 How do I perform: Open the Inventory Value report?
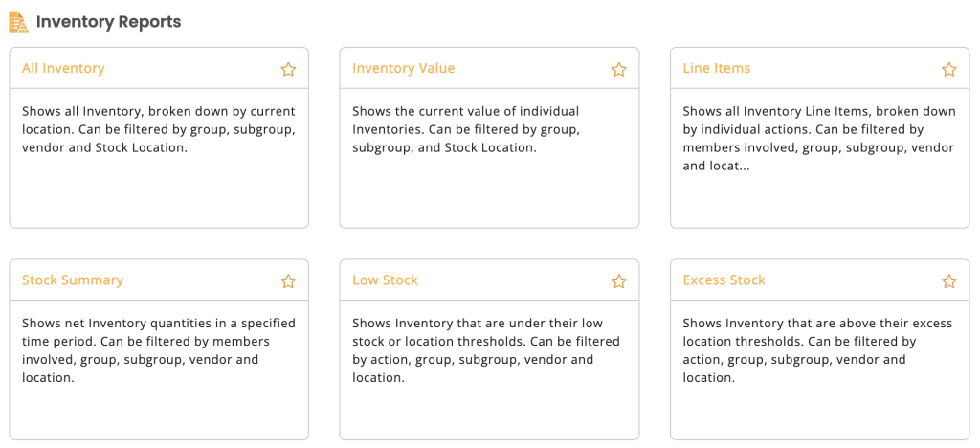coord(403,68)
